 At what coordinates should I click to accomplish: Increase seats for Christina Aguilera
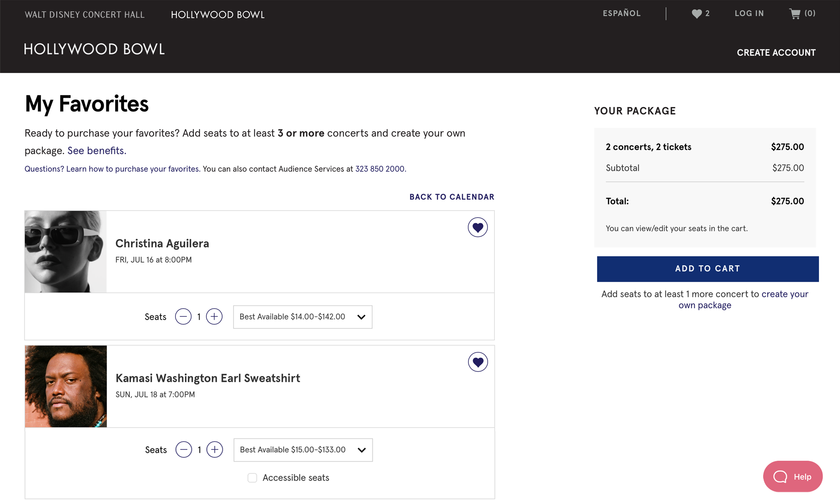tap(214, 317)
